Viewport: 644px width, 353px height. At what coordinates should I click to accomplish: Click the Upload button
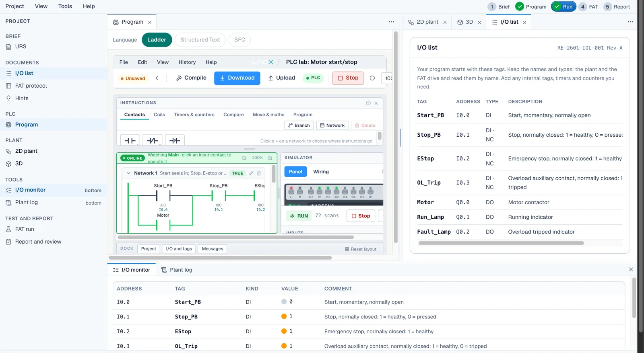point(282,78)
